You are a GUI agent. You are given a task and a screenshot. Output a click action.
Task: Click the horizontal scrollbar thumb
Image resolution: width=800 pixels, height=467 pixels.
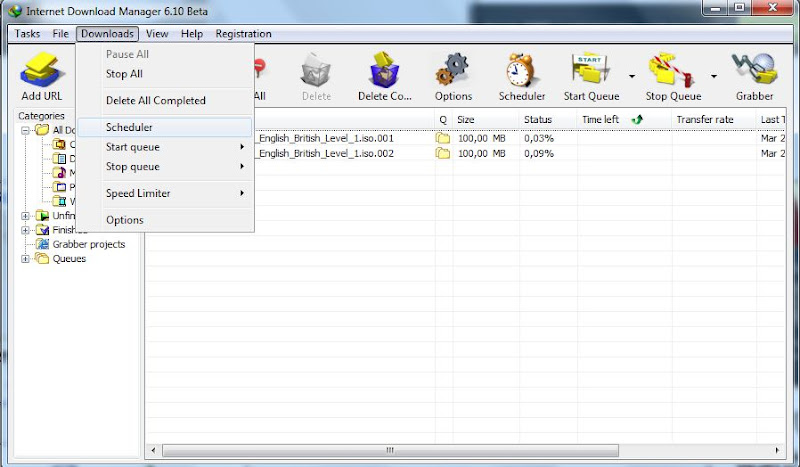pyautogui.click(x=390, y=450)
